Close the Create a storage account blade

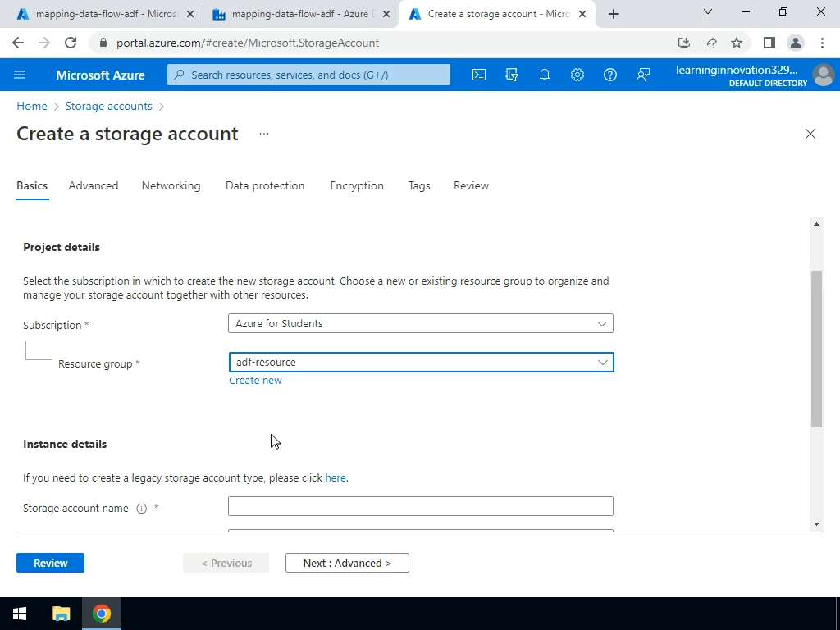pos(810,134)
